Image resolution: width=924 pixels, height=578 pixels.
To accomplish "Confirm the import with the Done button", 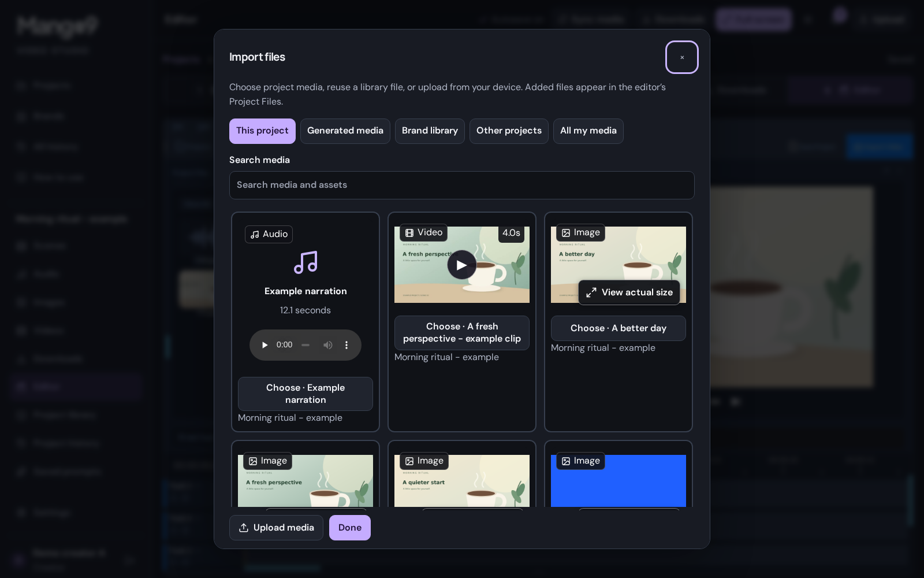I will pos(350,528).
